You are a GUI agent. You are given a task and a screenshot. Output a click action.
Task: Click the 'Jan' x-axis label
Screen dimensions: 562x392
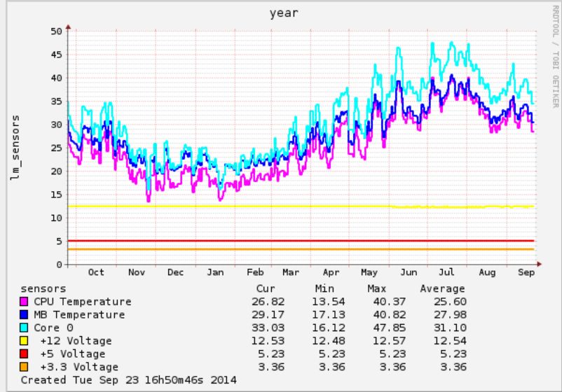click(215, 272)
